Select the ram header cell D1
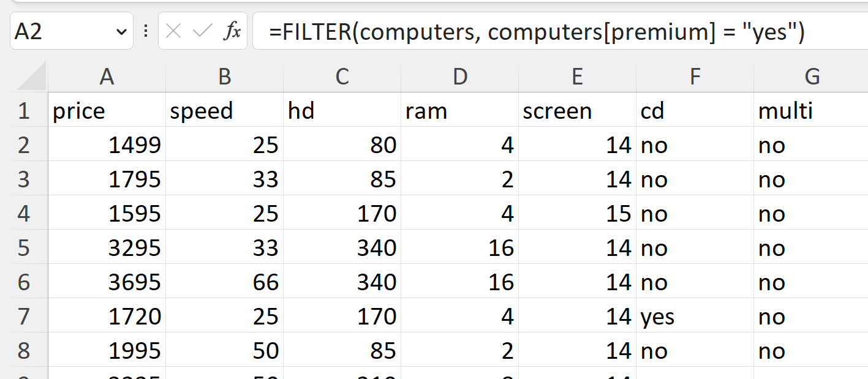This screenshot has width=868, height=379. (x=459, y=111)
